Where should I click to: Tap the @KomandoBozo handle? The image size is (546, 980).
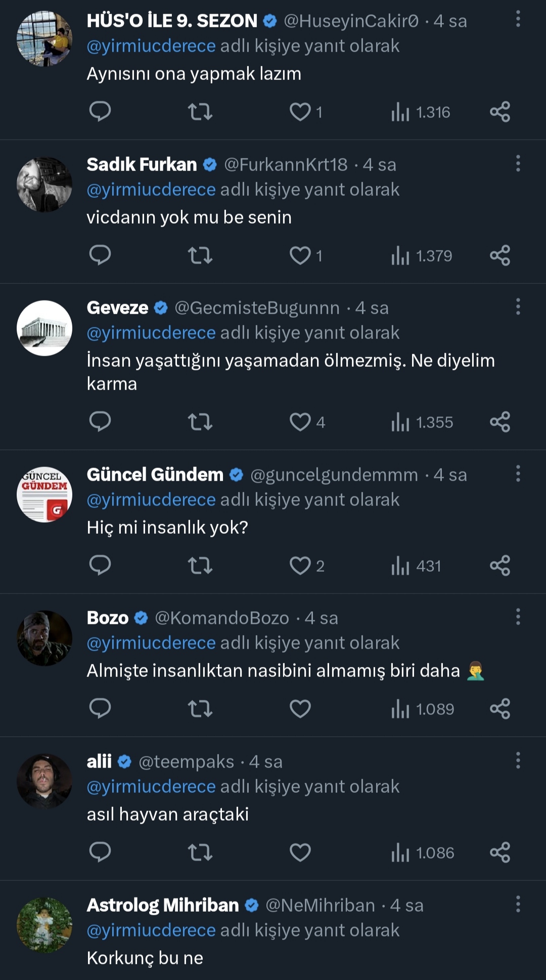[x=221, y=618]
